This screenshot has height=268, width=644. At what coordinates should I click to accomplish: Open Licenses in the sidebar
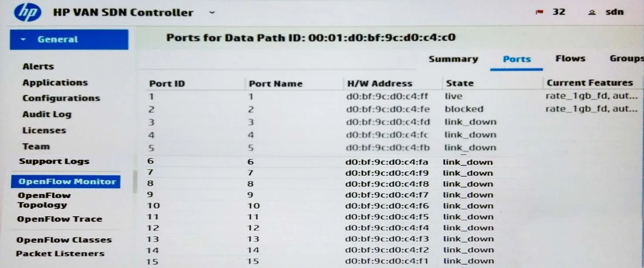coord(44,131)
